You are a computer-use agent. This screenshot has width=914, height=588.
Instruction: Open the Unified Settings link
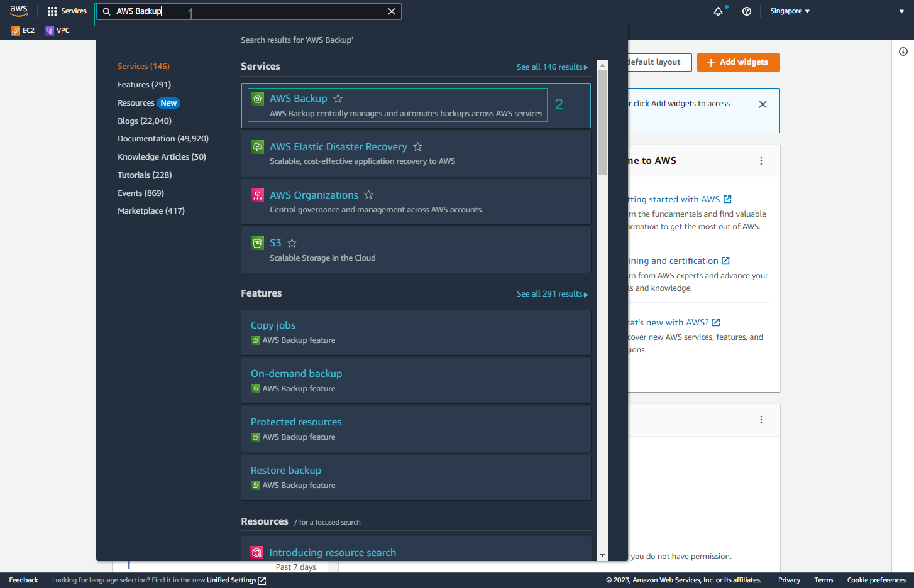236,580
